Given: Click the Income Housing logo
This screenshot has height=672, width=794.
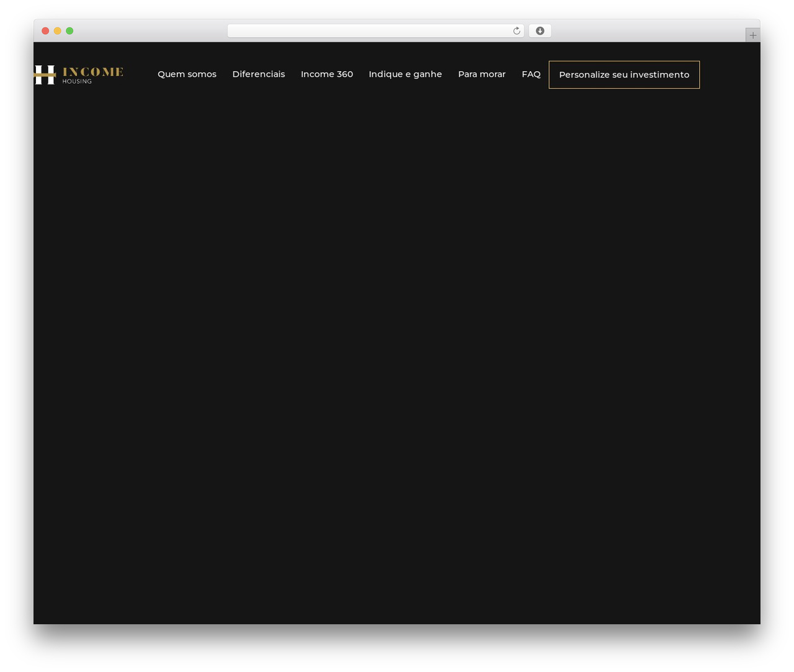Looking at the screenshot, I should click(x=79, y=74).
